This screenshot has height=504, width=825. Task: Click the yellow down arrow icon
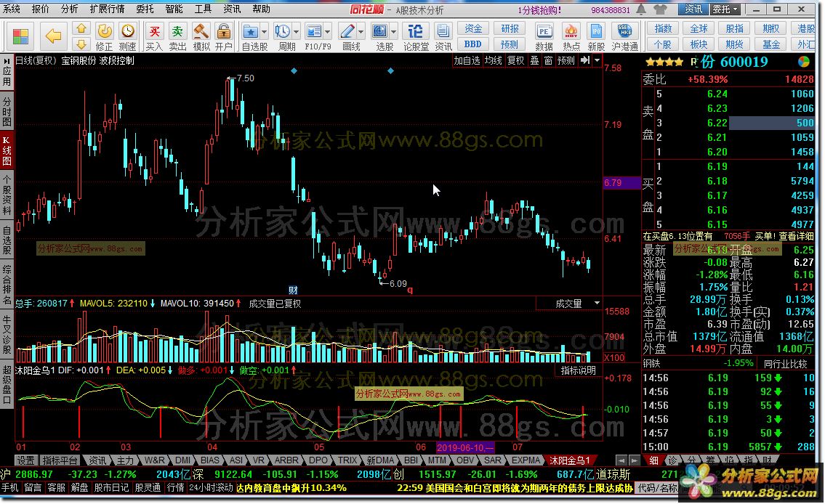point(81,44)
